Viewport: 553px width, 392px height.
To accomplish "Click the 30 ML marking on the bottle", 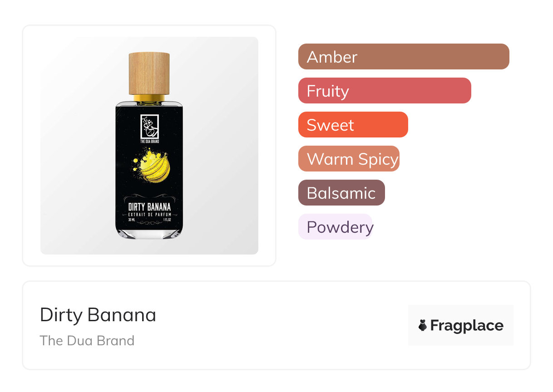I will pos(132,219).
